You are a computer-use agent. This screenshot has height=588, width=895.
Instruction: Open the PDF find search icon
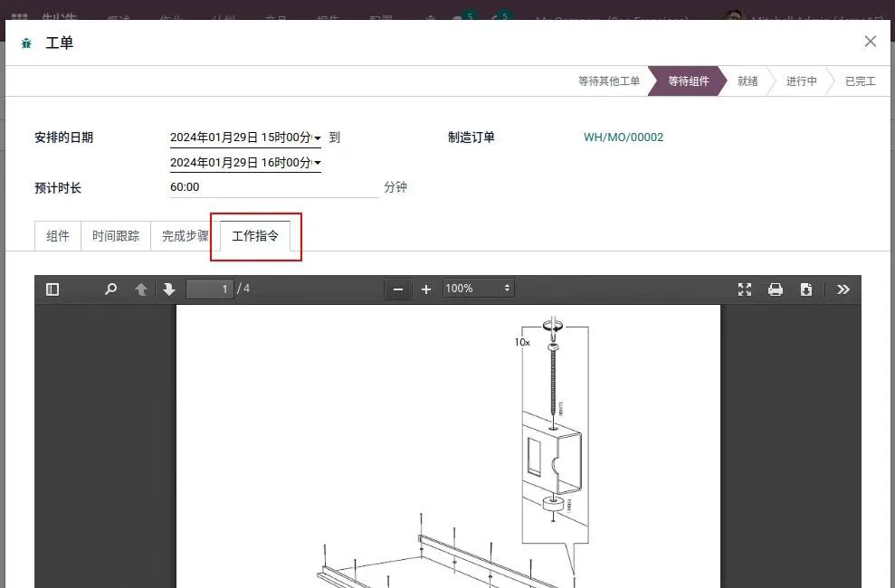click(x=110, y=289)
